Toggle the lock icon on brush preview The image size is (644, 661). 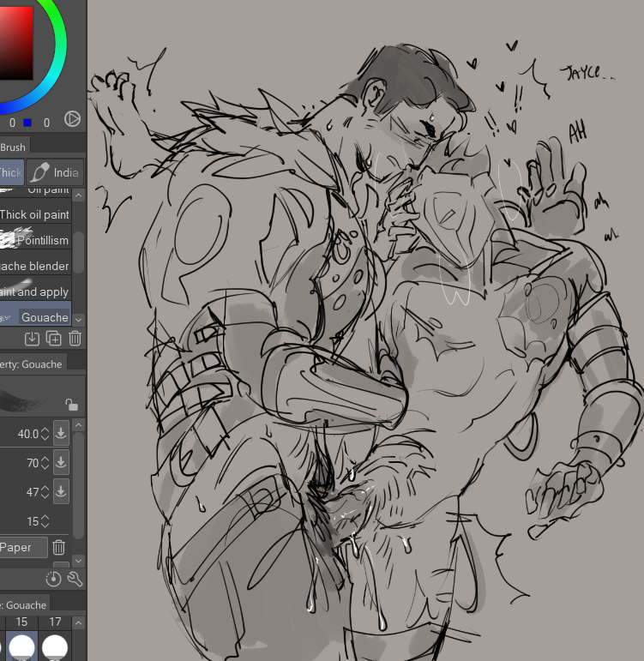click(x=71, y=405)
